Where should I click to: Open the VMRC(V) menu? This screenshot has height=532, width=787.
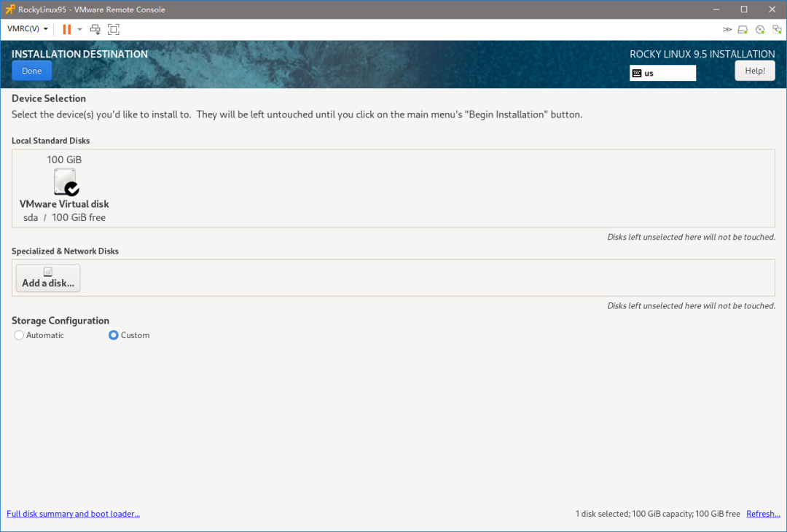[x=28, y=29]
